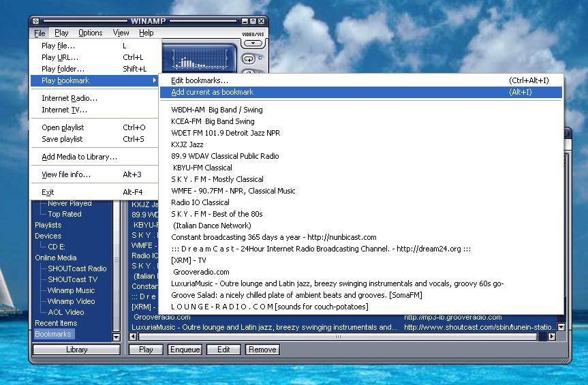
Task: Play LuxuriaMusic bookmark in submenu
Action: [x=360, y=283]
